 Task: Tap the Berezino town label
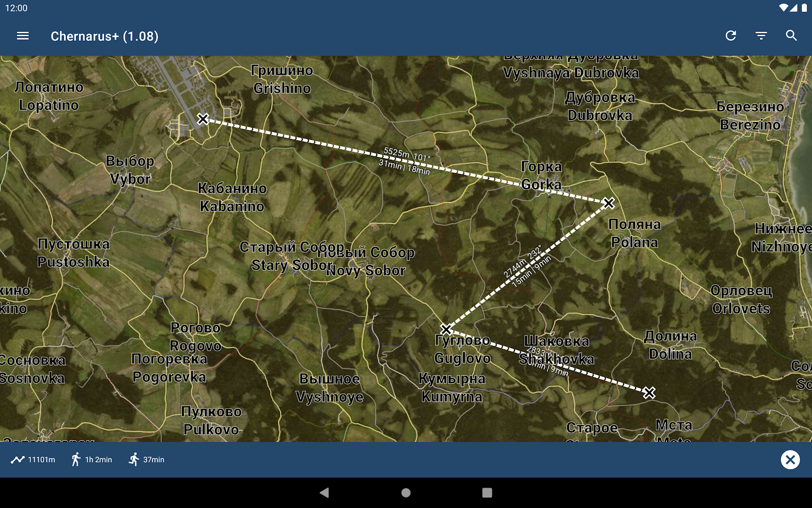(750, 116)
